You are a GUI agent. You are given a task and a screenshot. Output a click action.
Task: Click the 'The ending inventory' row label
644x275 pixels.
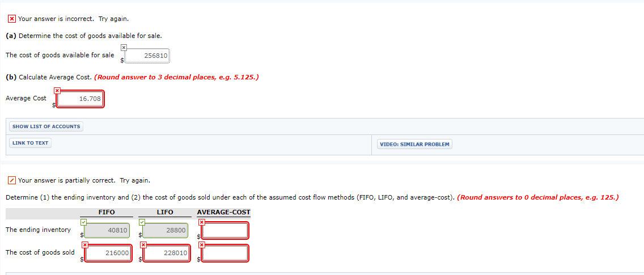tap(38, 230)
